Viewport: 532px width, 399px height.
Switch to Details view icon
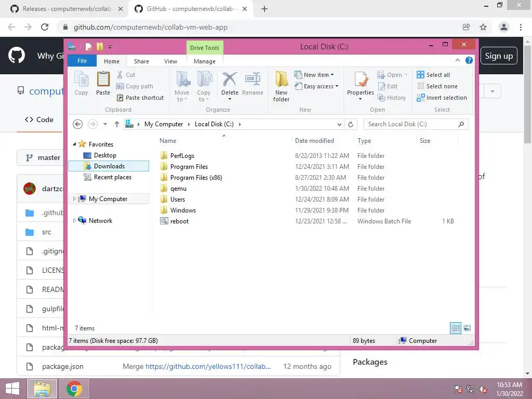pyautogui.click(x=456, y=328)
